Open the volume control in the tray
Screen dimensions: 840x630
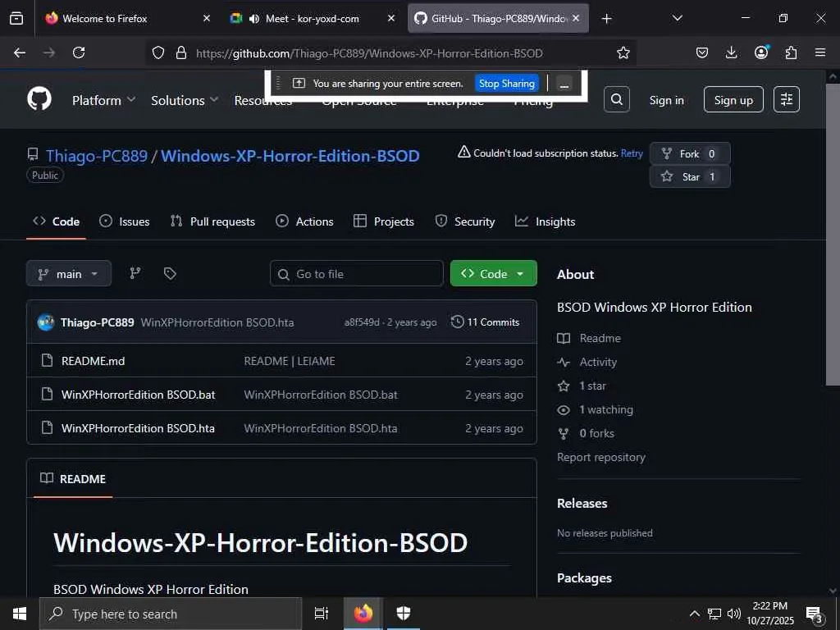(734, 614)
